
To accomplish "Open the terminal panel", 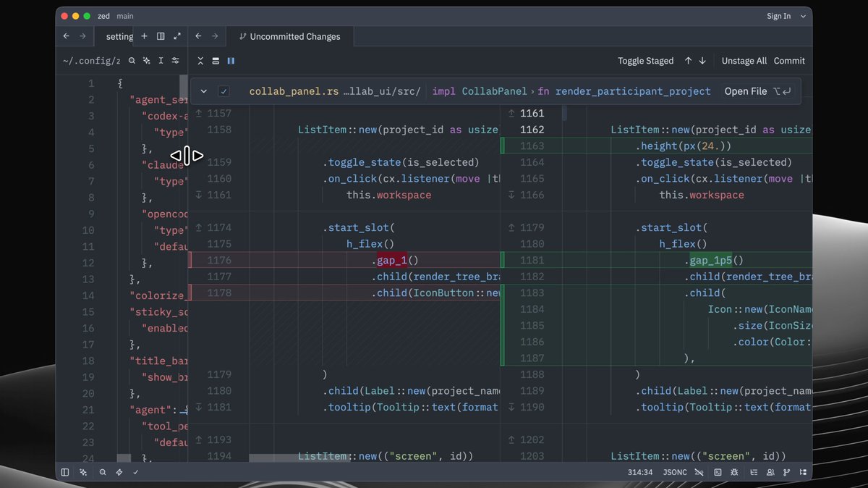I will (x=718, y=472).
